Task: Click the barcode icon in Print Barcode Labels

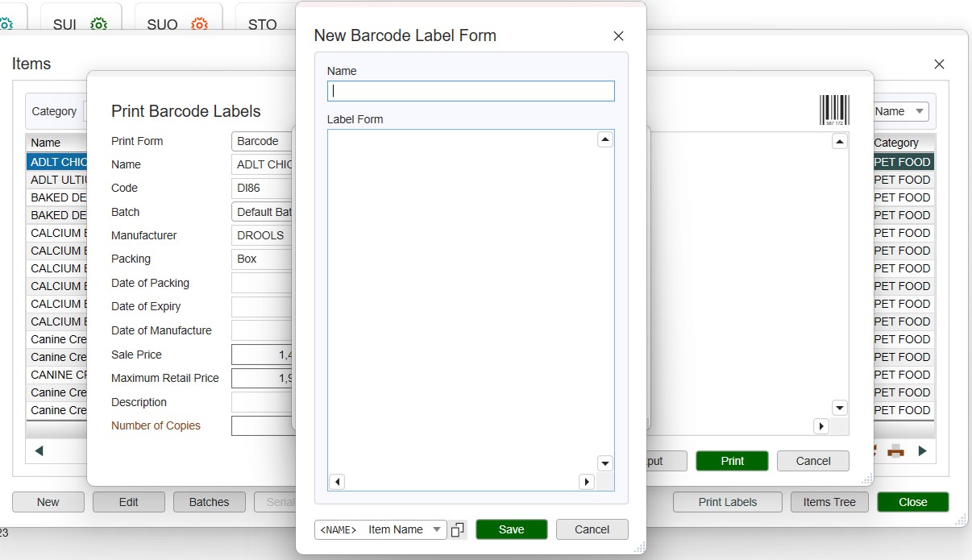Action: 834,110
